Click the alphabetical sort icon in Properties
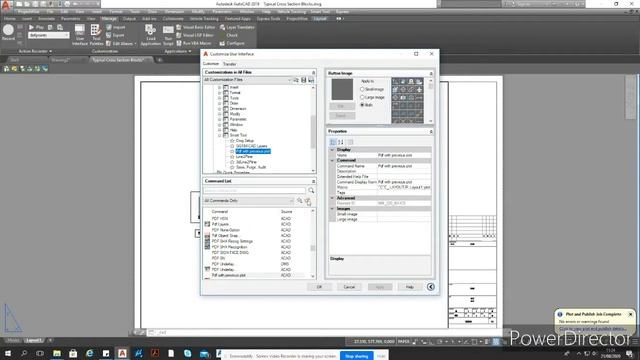640x360 pixels. (341, 142)
